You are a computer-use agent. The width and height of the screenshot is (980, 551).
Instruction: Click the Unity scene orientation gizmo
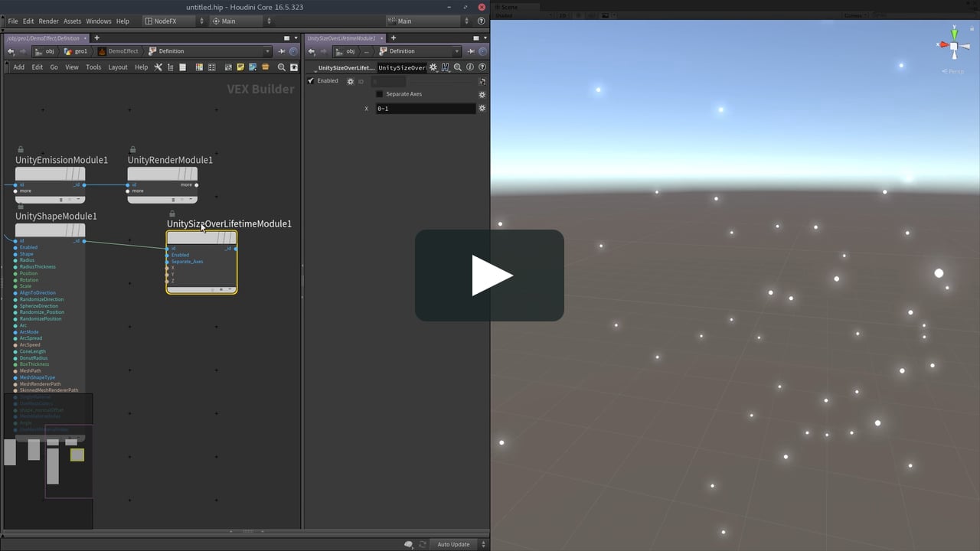(x=954, y=46)
